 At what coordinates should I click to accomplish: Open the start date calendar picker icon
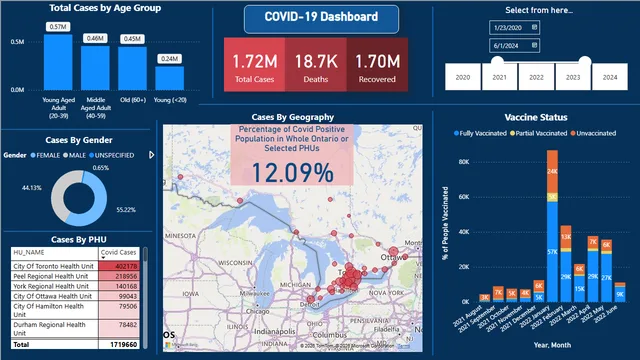pos(534,27)
